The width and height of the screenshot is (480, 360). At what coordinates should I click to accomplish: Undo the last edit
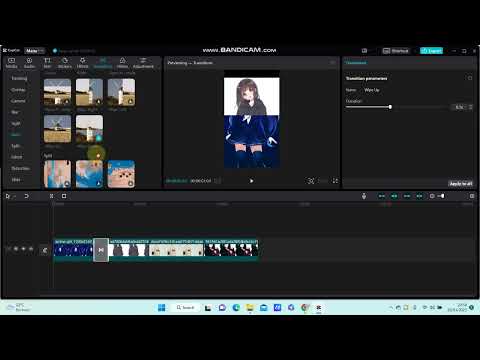26,196
